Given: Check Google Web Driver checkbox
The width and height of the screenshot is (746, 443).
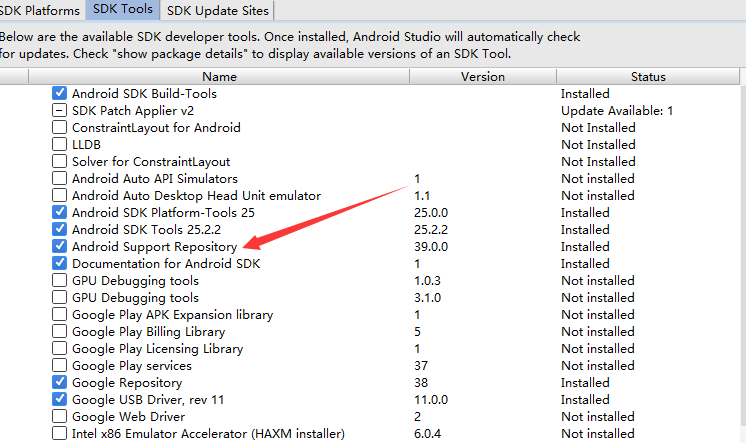Looking at the screenshot, I should 59,416.
